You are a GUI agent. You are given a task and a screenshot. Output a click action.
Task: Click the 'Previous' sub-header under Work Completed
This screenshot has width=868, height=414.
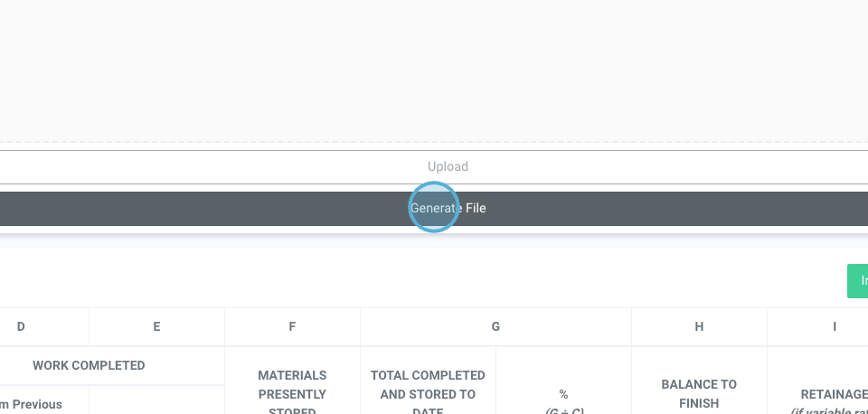(36, 403)
